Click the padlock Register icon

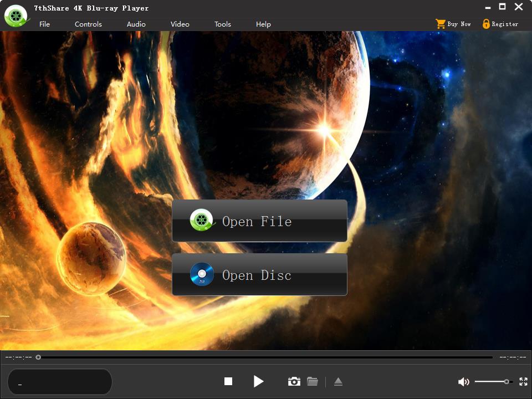486,24
